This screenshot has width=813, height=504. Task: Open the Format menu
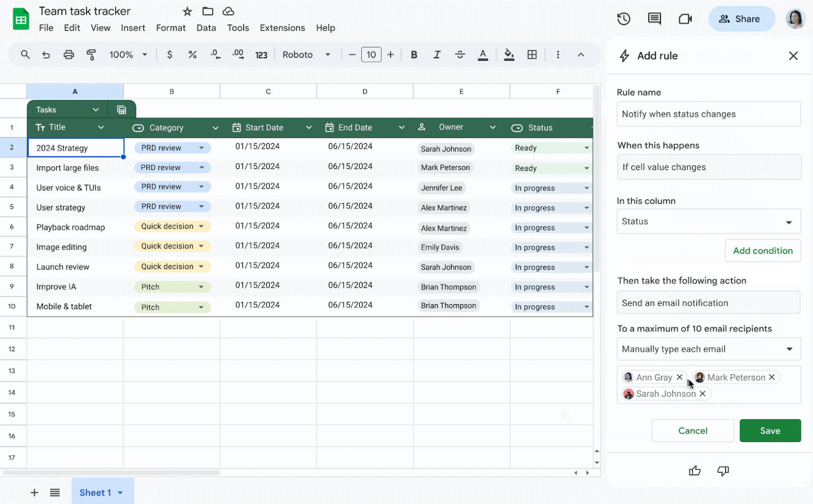pos(171,28)
